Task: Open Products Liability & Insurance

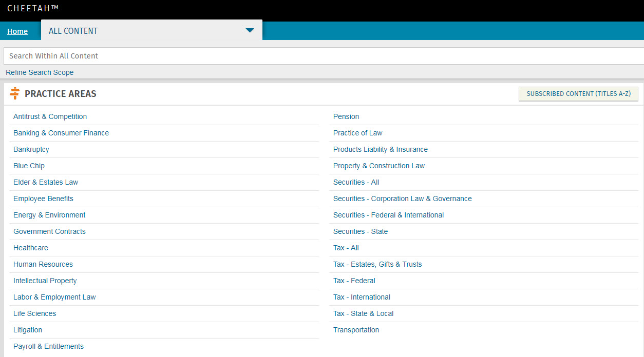Action: (381, 149)
